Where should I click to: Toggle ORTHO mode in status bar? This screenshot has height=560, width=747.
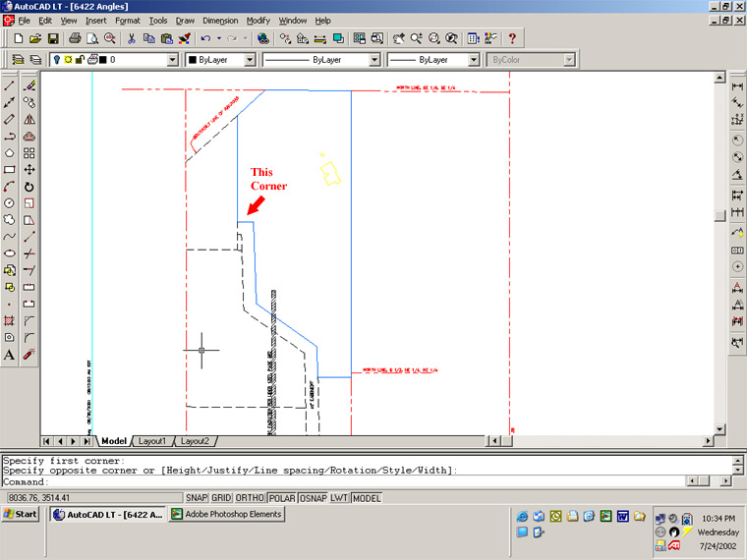click(x=251, y=498)
